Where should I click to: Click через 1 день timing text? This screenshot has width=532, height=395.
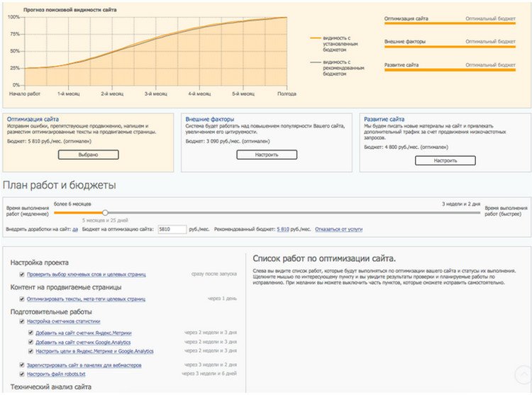pyautogui.click(x=222, y=299)
